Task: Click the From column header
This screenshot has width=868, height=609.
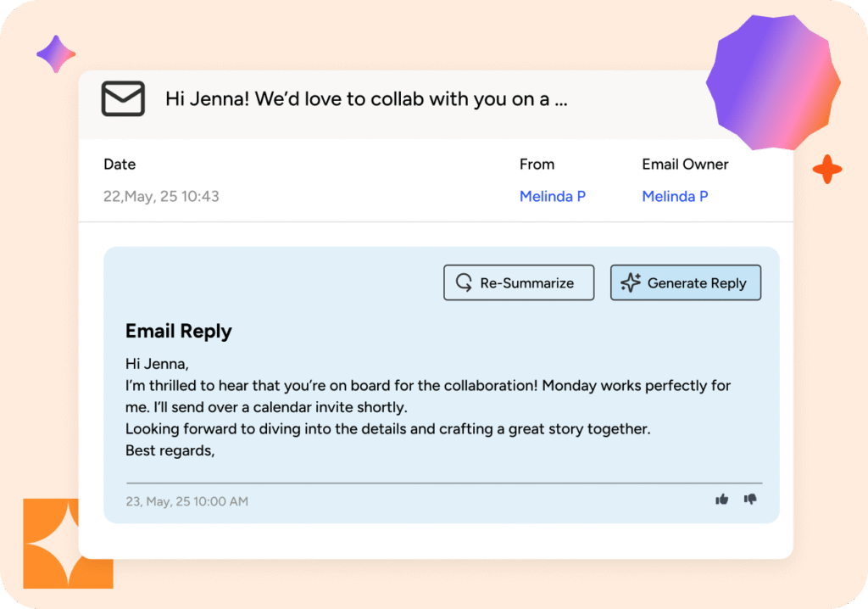Action: pos(537,164)
